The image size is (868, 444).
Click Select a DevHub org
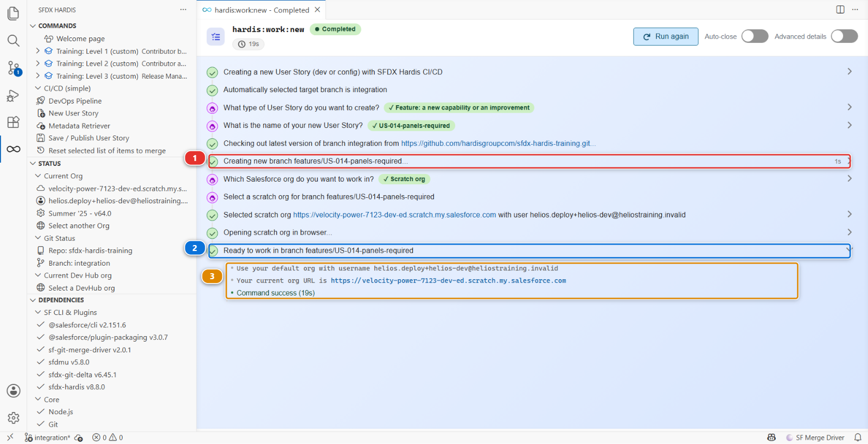click(81, 288)
